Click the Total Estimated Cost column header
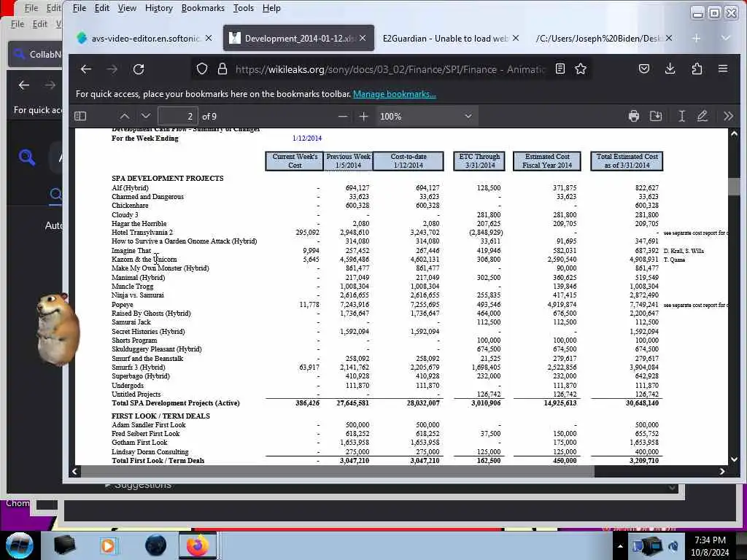Image resolution: width=747 pixels, height=560 pixels. [627, 161]
